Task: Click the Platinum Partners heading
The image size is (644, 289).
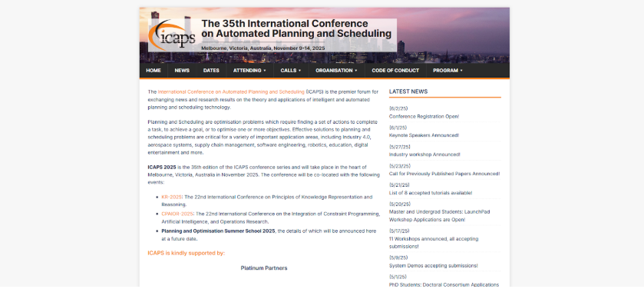Action: [264, 268]
